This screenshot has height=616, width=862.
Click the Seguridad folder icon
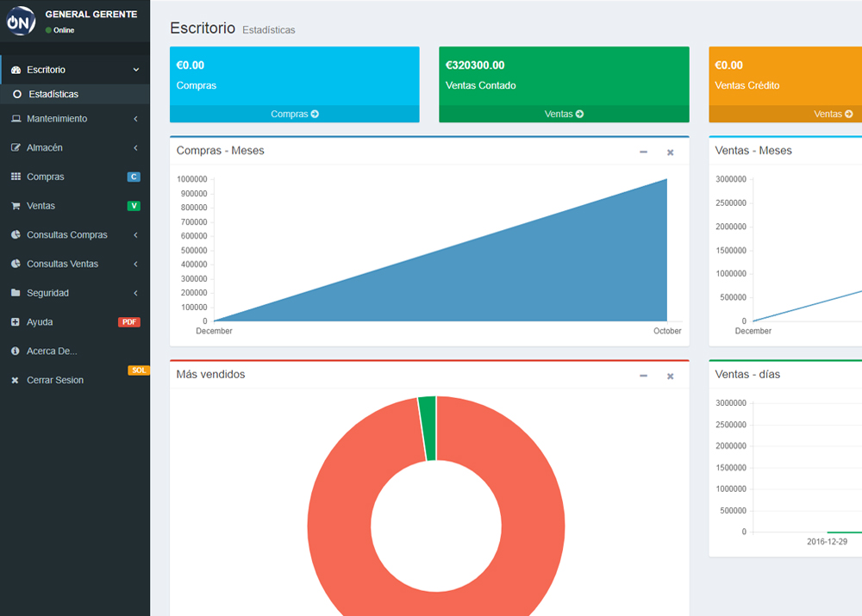[x=16, y=293]
